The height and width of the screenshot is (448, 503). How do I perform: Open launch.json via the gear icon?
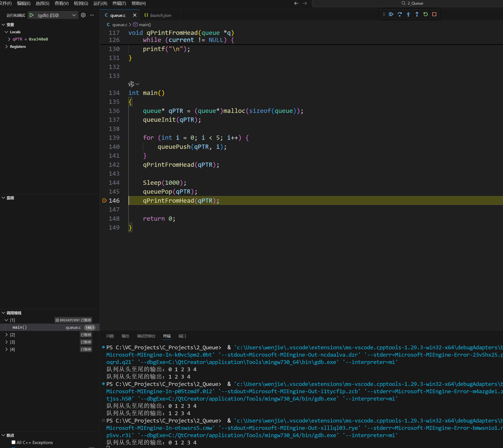[x=83, y=15]
